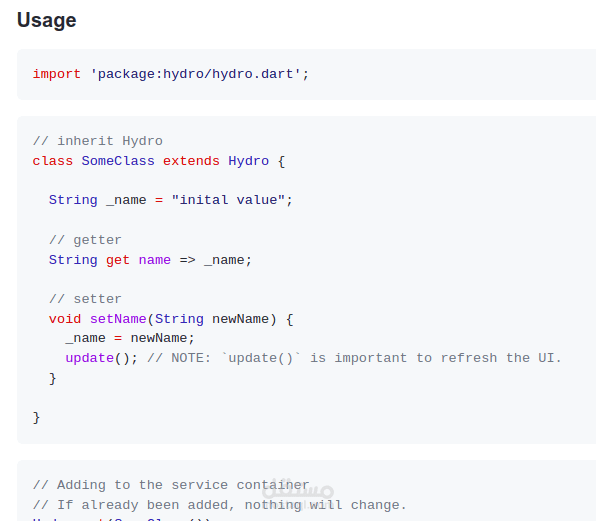Click the '// getter' comment
This screenshot has width=596, height=521.
pos(85,240)
